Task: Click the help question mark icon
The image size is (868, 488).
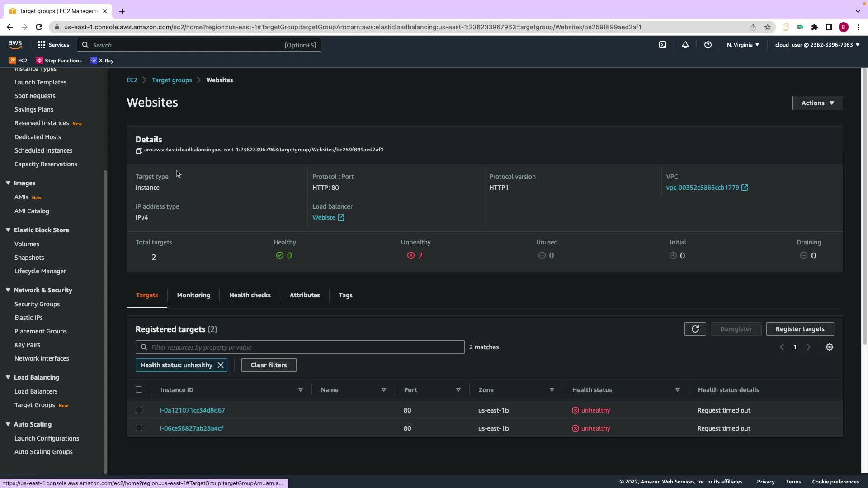Action: (x=708, y=45)
